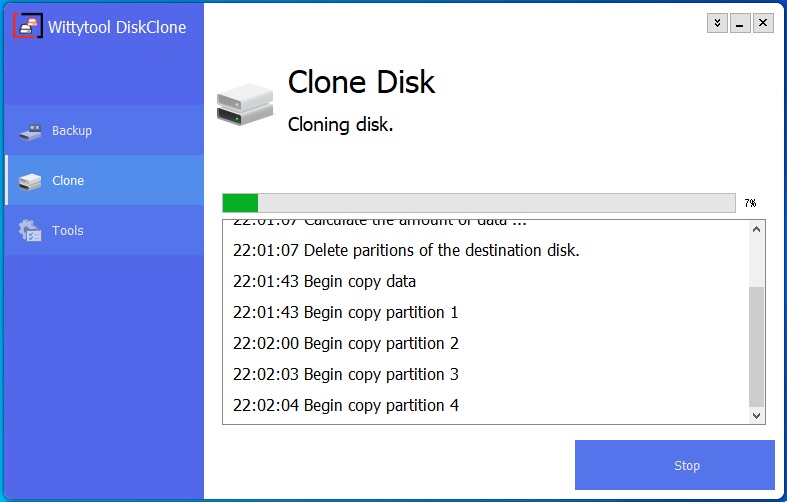Stop the cloning process
The width and height of the screenshot is (787, 502).
[x=675, y=465]
